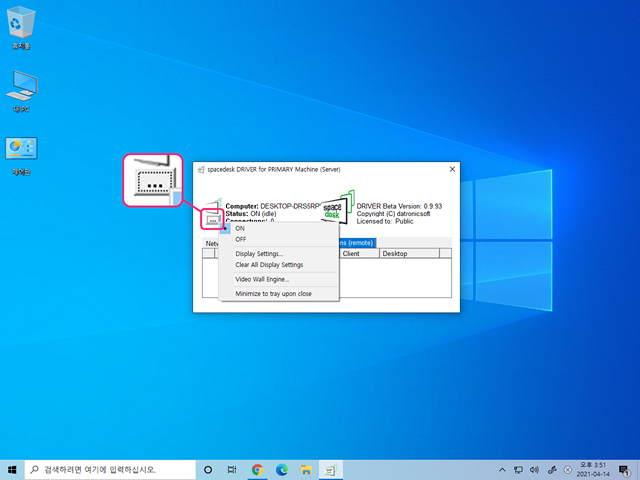Open Display Settings... menu entry

tap(259, 254)
